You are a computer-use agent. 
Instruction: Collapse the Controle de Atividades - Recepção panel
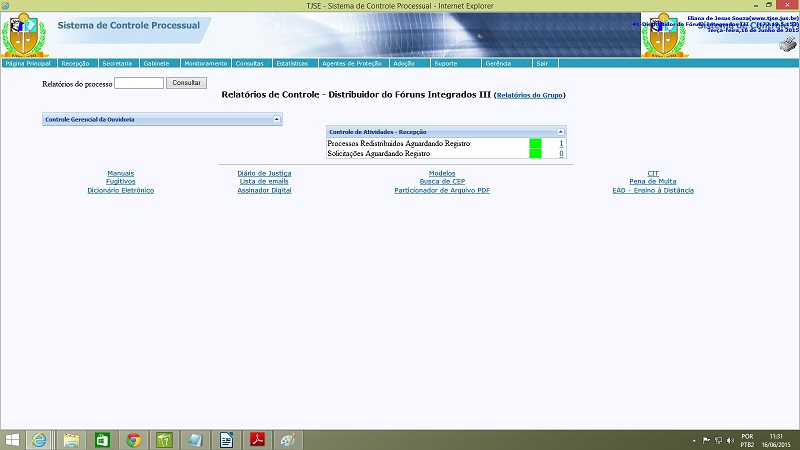pos(561,131)
